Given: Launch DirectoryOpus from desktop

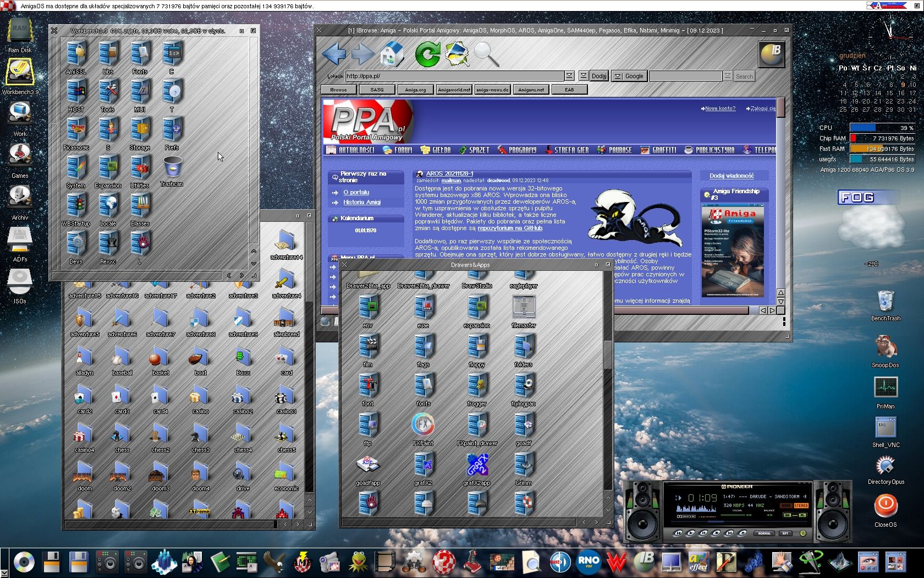Looking at the screenshot, I should point(886,470).
